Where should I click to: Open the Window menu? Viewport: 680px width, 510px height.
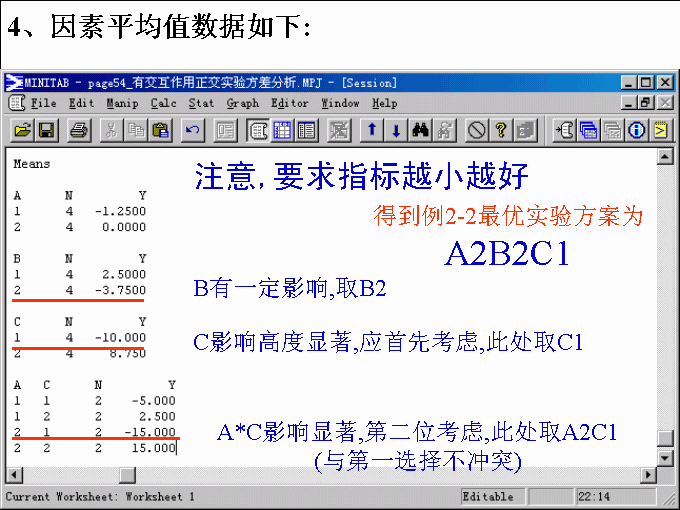click(x=340, y=103)
